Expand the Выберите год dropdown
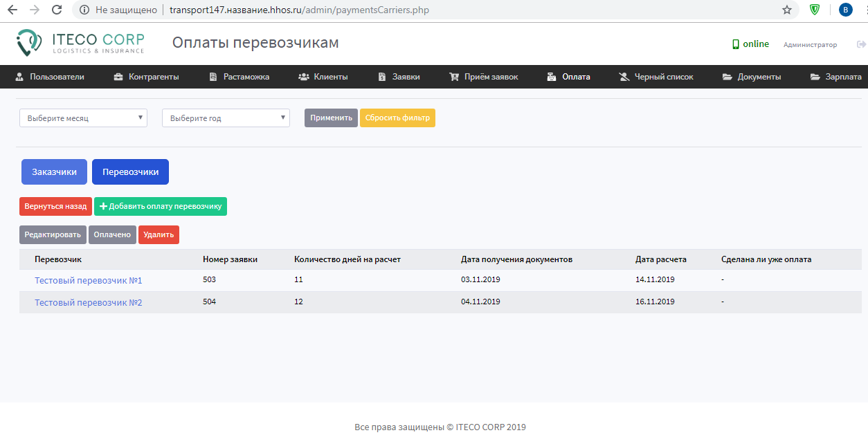Image resolution: width=868 pixels, height=435 pixels. 226,118
